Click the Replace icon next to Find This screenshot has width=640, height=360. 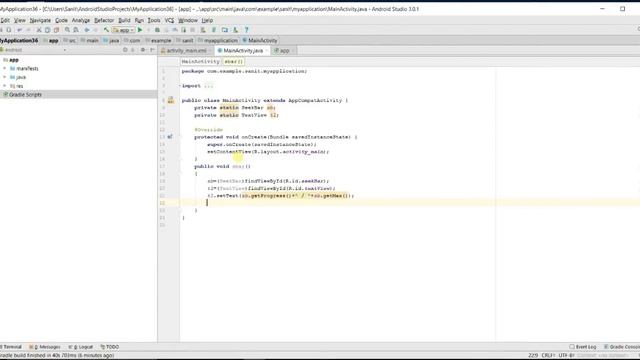[76, 30]
